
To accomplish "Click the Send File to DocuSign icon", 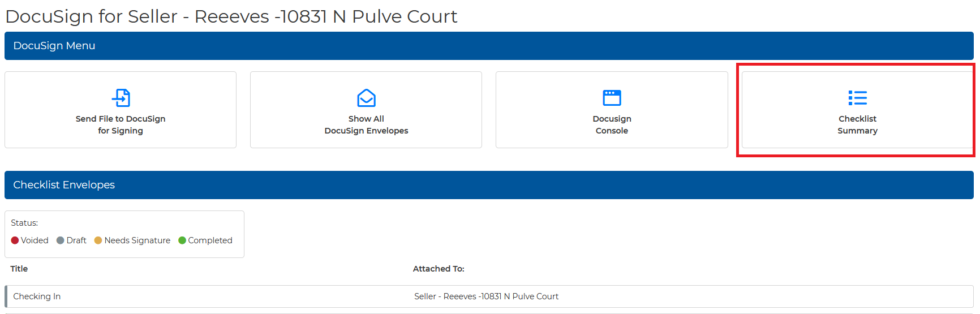I will tap(121, 98).
